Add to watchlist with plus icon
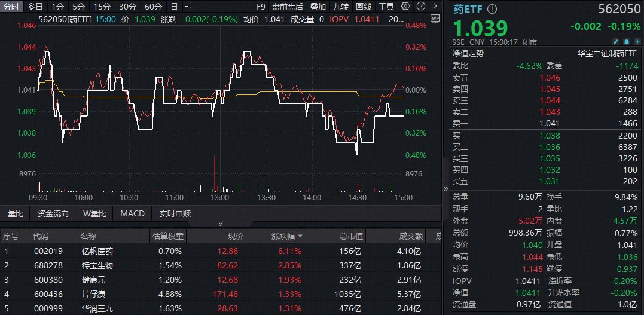 click(x=636, y=42)
